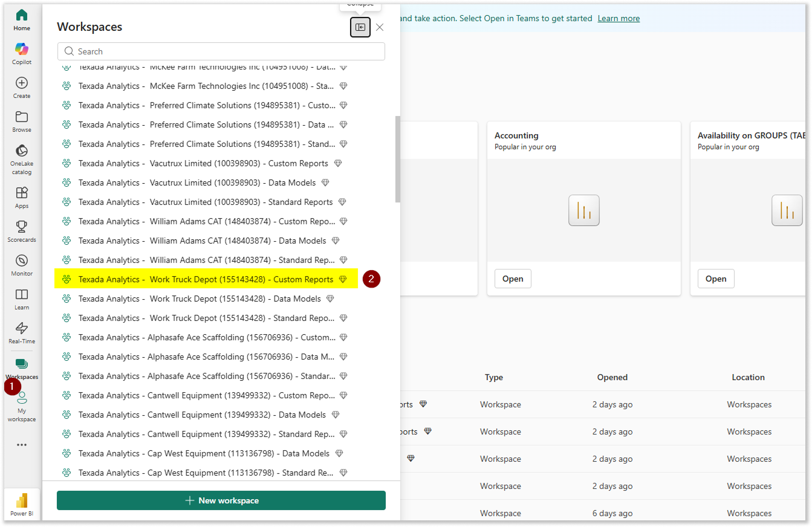Close the Workspaces panel
812x527 pixels.
[380, 27]
